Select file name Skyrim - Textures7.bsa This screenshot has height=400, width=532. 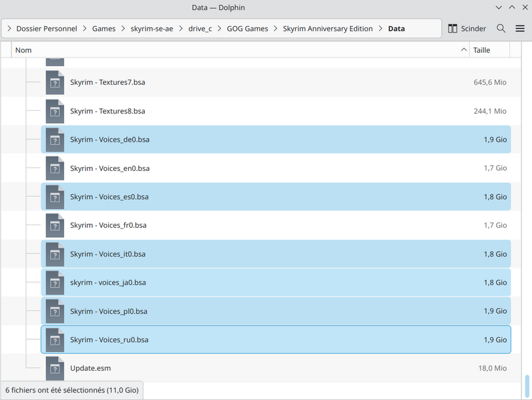(x=107, y=82)
